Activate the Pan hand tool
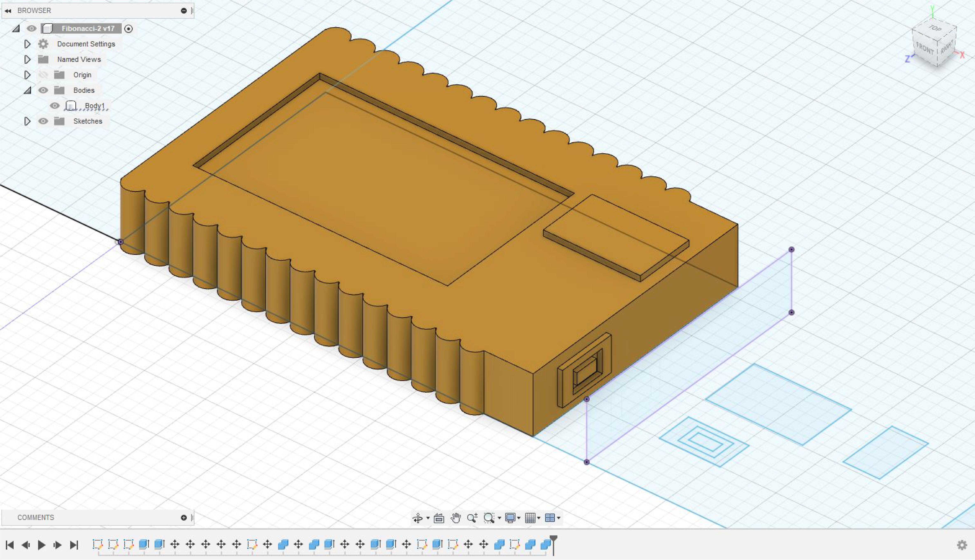975x560 pixels. click(456, 518)
